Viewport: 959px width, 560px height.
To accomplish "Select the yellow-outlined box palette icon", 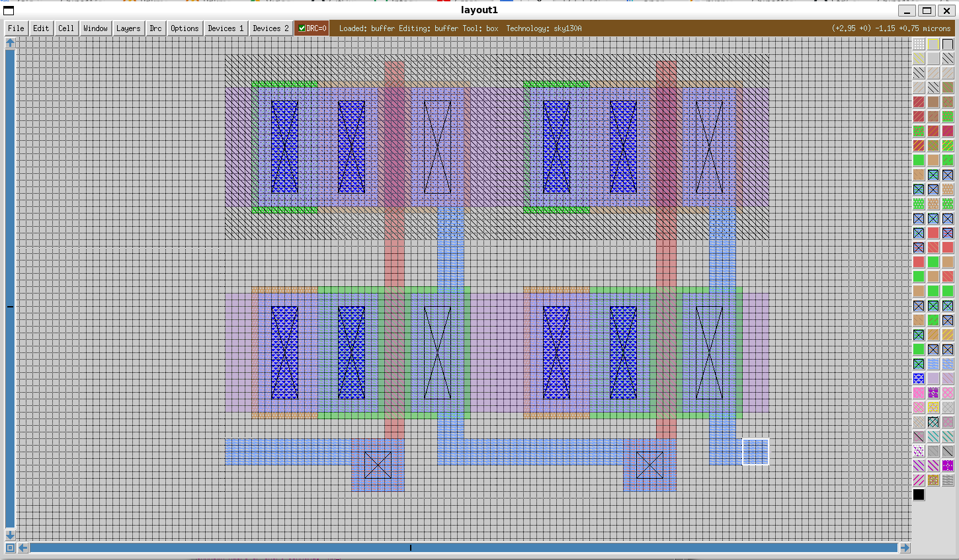I will click(933, 44).
